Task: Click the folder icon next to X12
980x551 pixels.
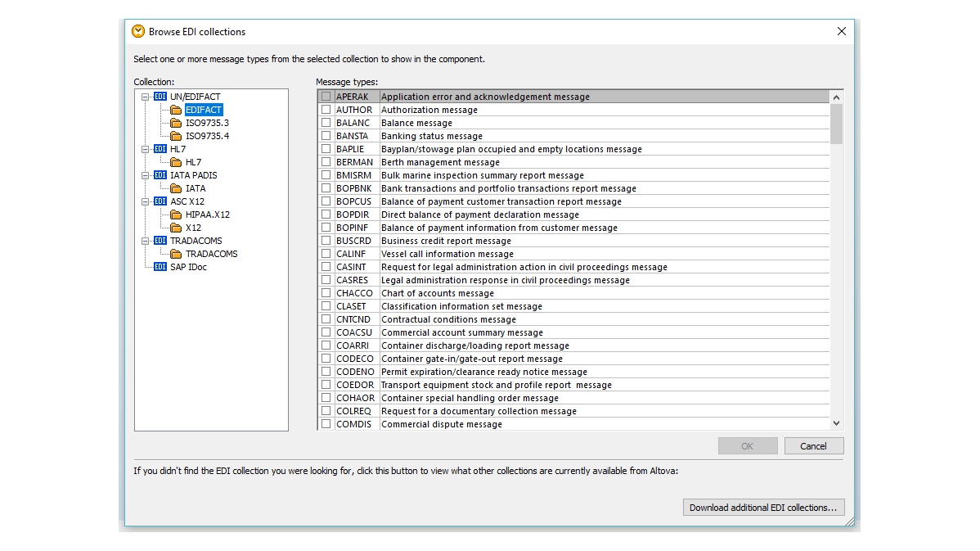Action: pyautogui.click(x=176, y=228)
